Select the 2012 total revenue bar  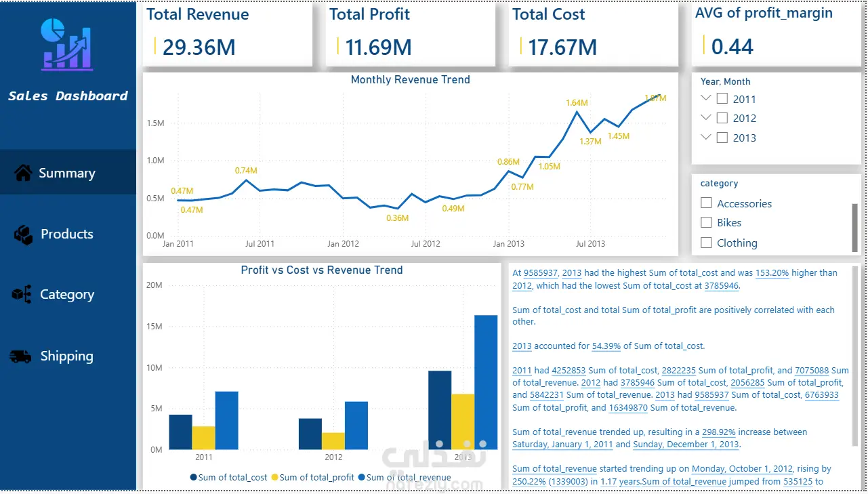point(356,426)
